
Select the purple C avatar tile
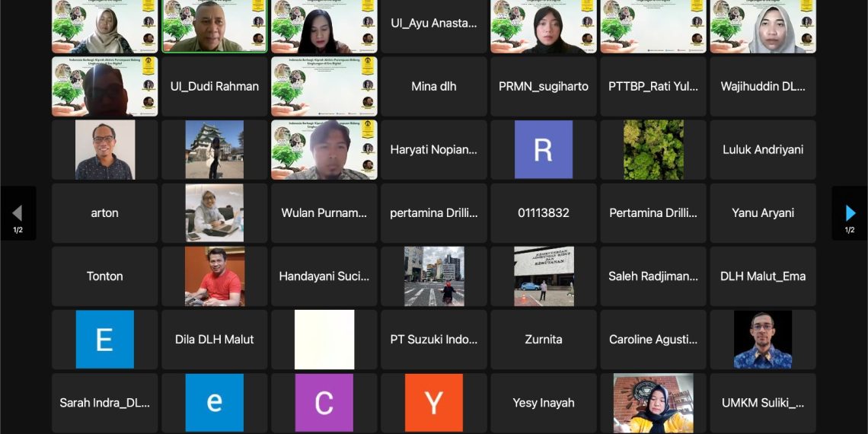[x=324, y=403]
